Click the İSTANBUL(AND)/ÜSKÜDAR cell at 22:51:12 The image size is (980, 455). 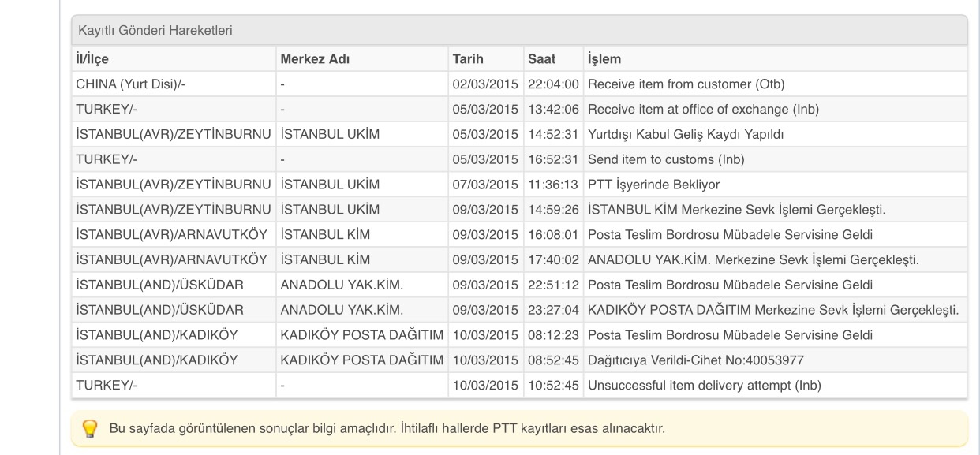(159, 285)
